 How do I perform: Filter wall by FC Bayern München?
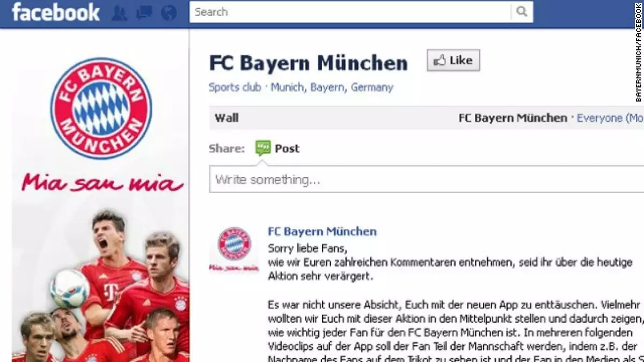513,118
